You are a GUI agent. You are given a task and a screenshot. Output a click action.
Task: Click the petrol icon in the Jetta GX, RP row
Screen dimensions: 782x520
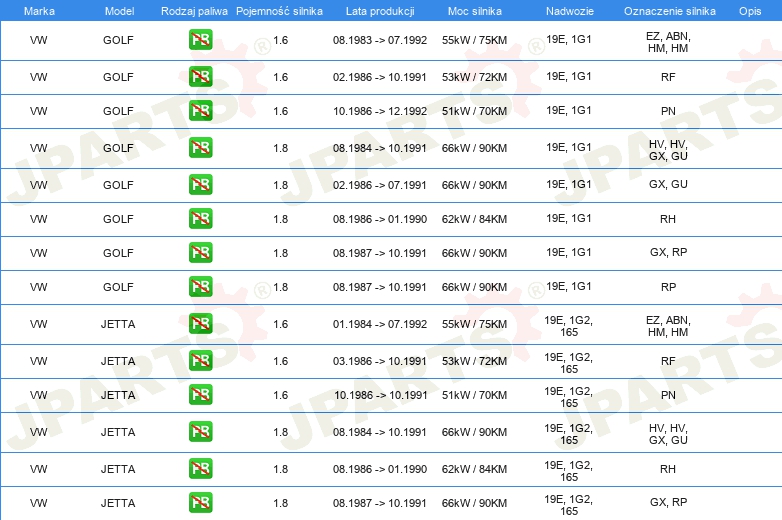click(x=200, y=503)
